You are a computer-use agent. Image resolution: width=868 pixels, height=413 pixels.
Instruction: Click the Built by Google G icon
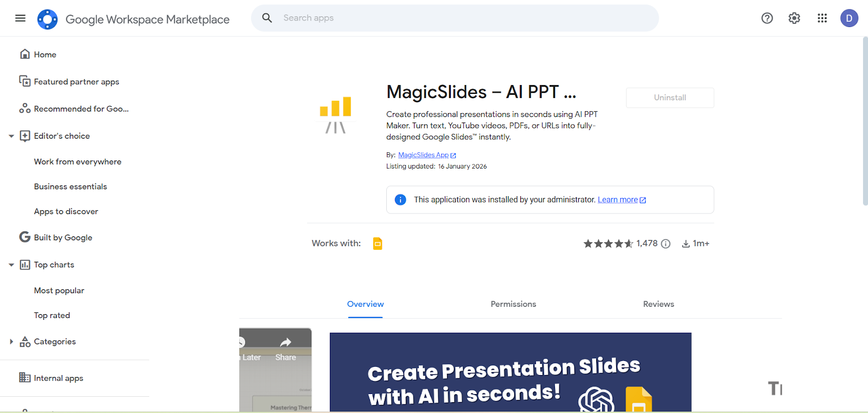point(24,237)
